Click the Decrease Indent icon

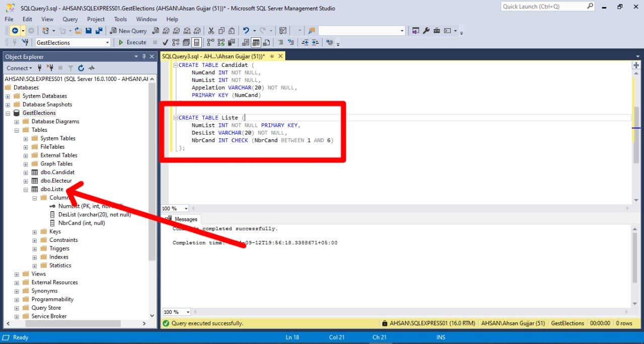click(x=305, y=42)
